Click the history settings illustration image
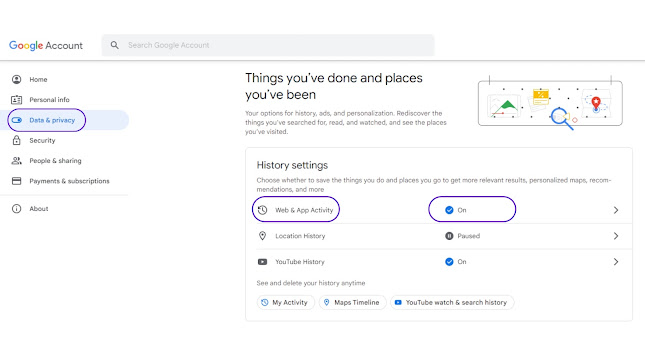This screenshot has width=645, height=363. click(550, 103)
